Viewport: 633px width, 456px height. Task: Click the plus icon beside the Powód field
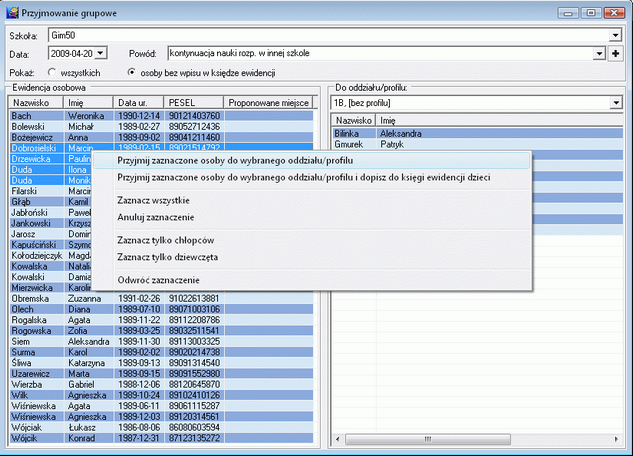(x=615, y=53)
